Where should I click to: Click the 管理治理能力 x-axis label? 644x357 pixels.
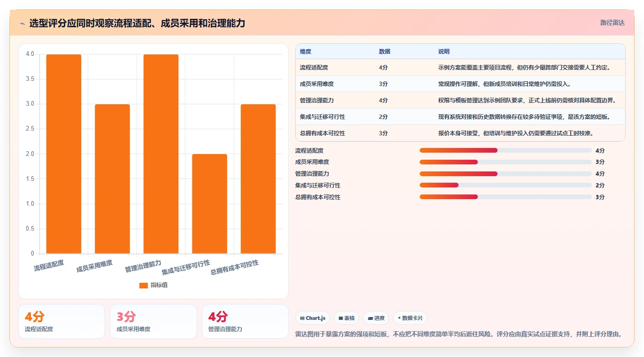point(143,266)
